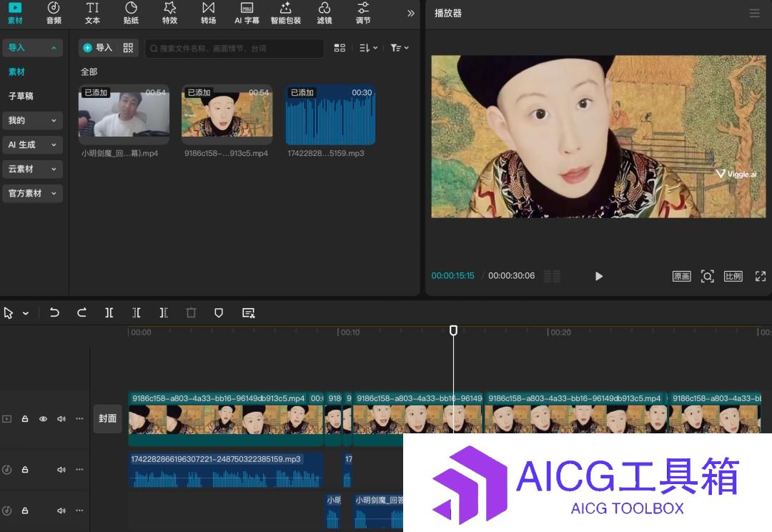This screenshot has height=532, width=772.
Task: Open the media filter dropdown
Action: [400, 48]
